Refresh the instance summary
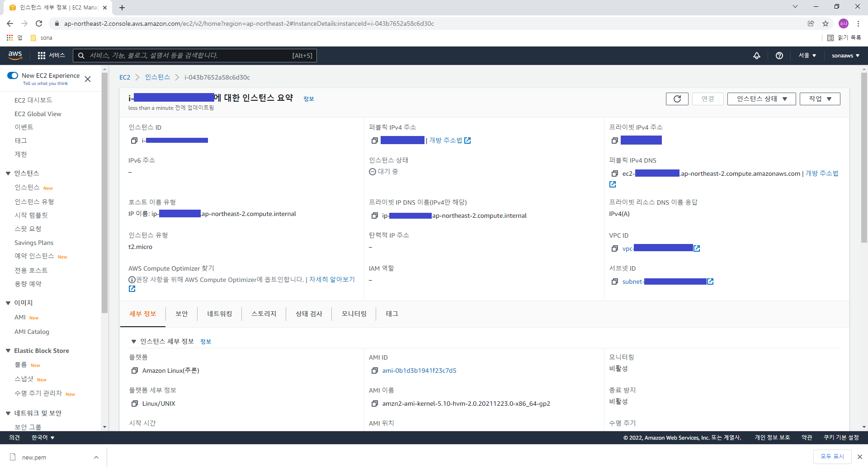Viewport: 868px width, 469px height. click(x=677, y=99)
